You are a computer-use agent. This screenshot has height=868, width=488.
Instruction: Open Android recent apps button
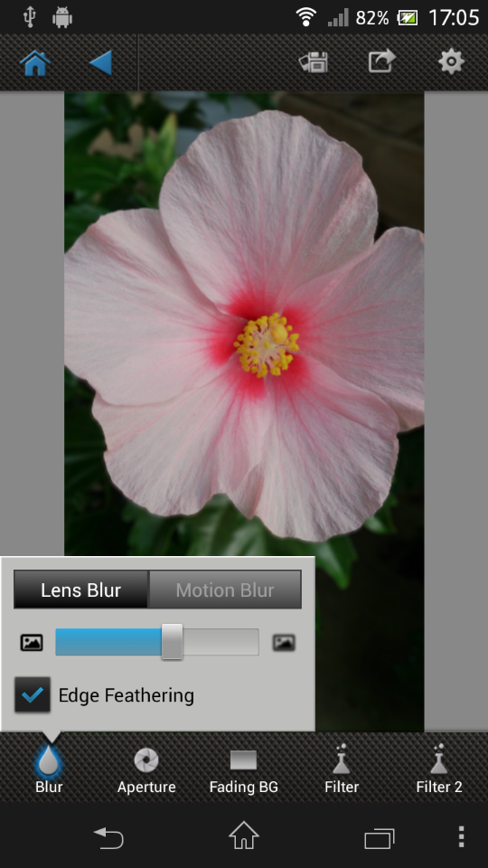(379, 838)
